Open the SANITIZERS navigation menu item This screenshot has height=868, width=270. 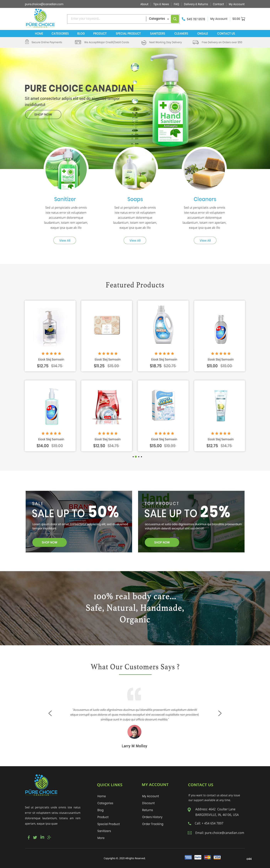tap(158, 34)
